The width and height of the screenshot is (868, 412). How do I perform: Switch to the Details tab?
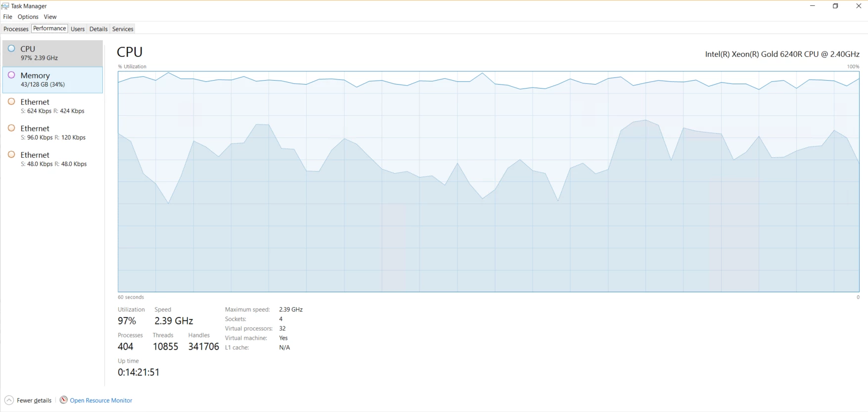[x=98, y=29]
